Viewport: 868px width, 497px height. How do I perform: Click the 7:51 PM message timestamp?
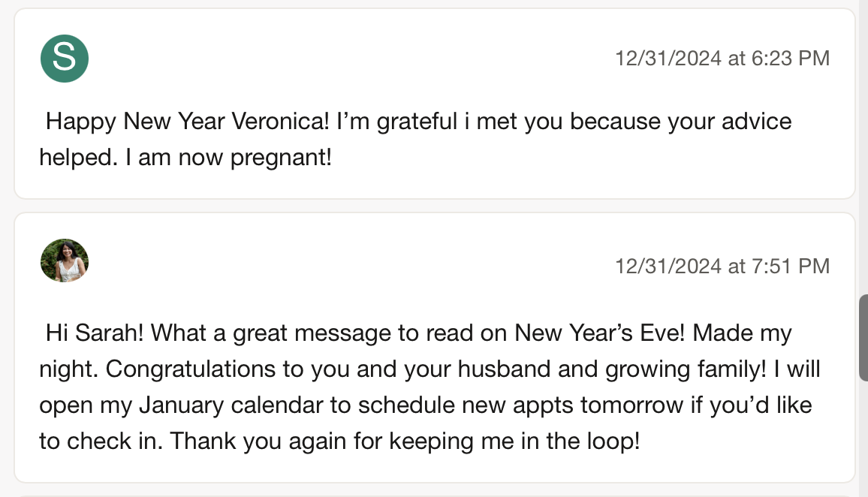[x=722, y=267]
